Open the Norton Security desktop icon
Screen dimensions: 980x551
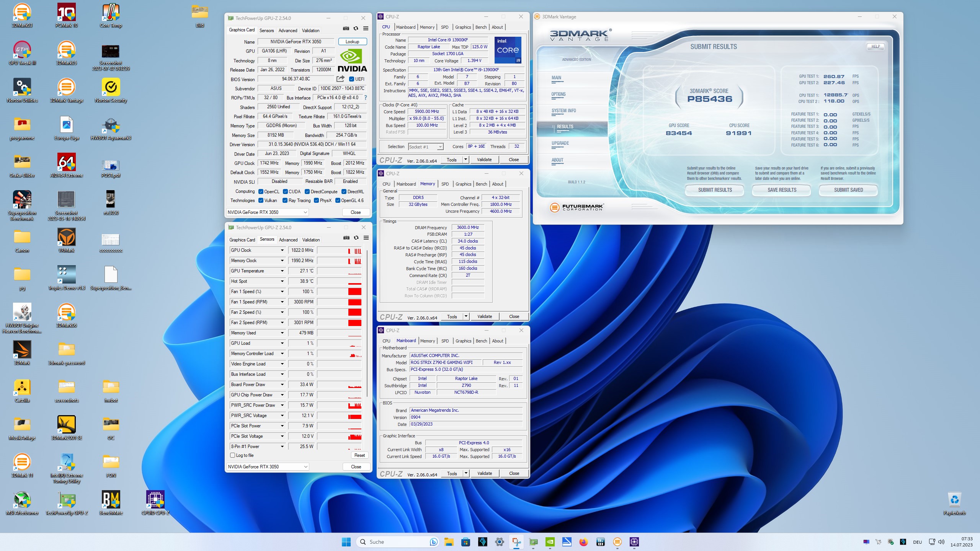click(x=111, y=90)
